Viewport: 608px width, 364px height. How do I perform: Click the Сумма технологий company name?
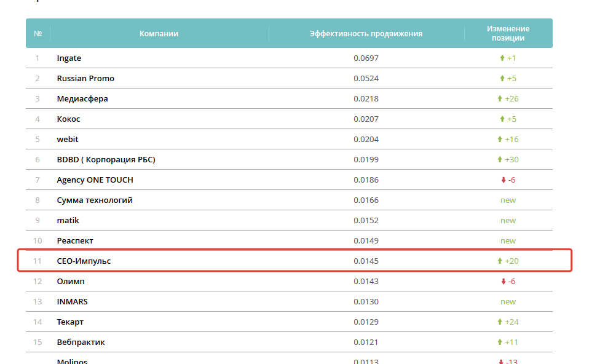(x=94, y=200)
